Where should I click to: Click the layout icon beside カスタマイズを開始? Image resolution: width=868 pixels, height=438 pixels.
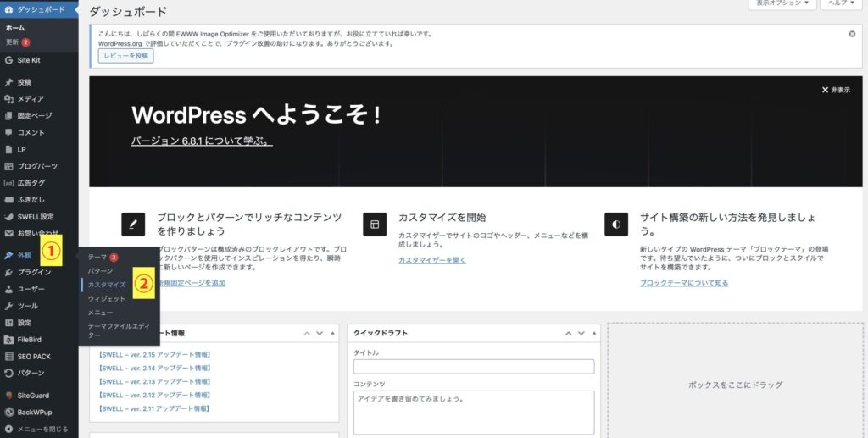click(375, 224)
